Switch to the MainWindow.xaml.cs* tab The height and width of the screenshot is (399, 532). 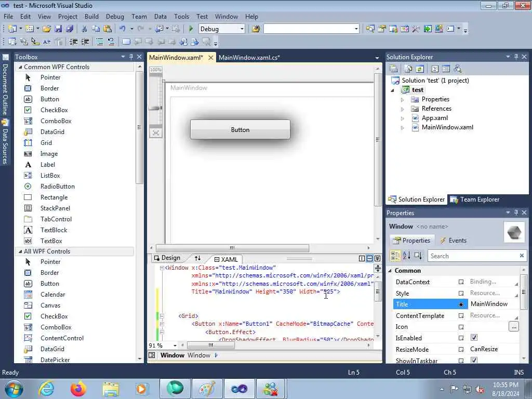(x=249, y=58)
